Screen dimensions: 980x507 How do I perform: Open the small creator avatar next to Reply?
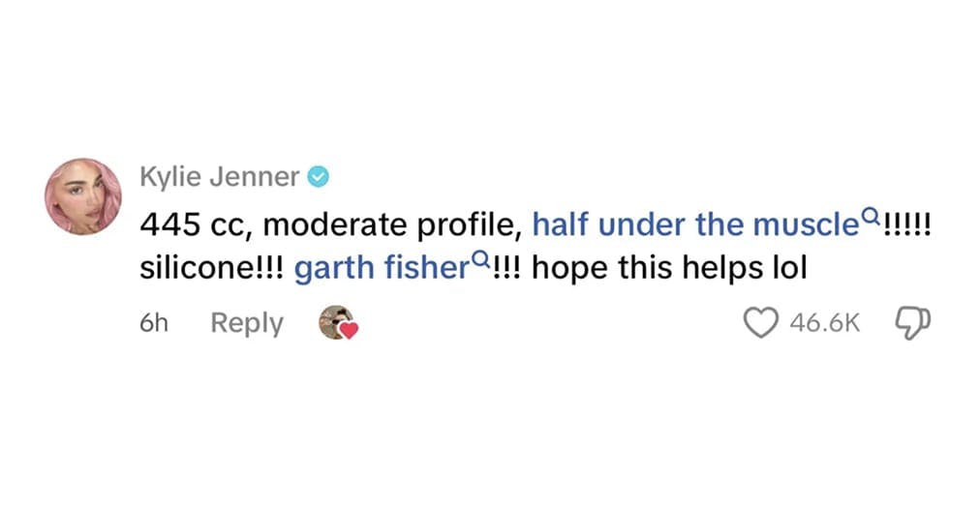point(333,321)
